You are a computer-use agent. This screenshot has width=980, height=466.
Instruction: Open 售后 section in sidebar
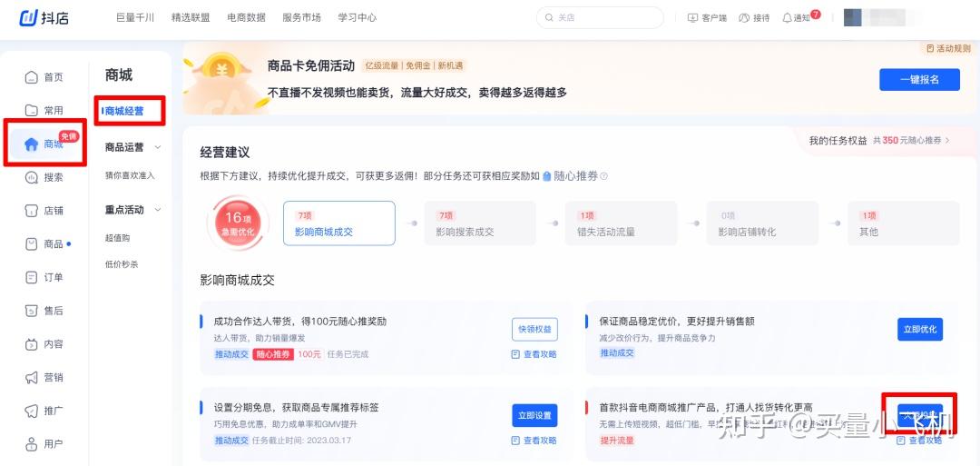(x=44, y=311)
